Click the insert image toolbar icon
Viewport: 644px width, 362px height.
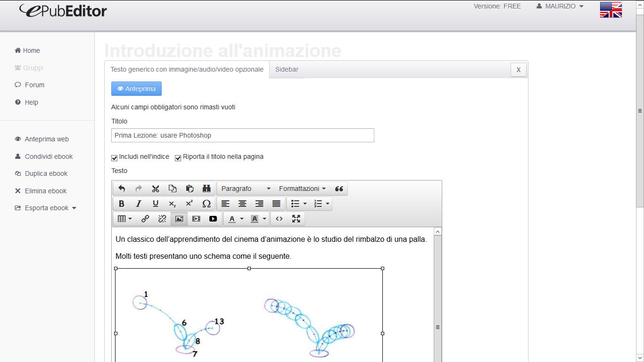pos(179,219)
